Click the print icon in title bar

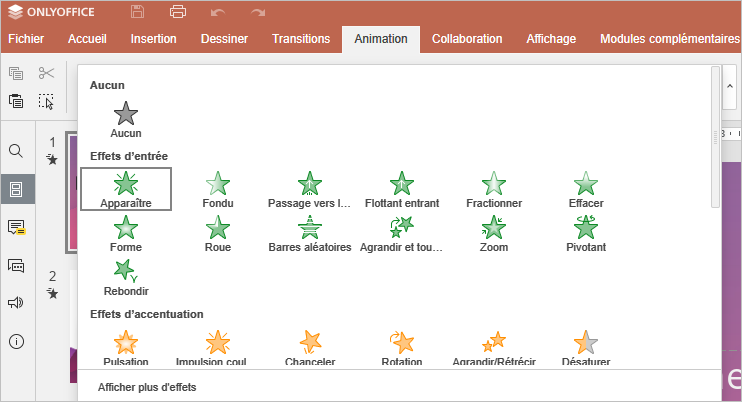[178, 12]
